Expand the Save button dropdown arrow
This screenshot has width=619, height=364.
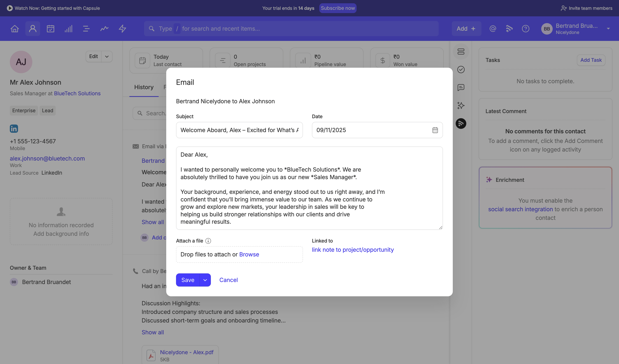click(x=205, y=280)
